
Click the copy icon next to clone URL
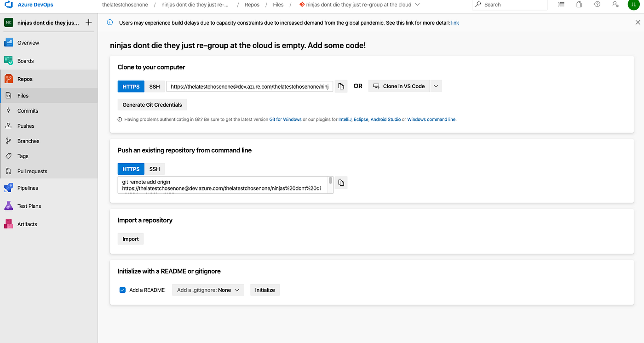click(341, 86)
